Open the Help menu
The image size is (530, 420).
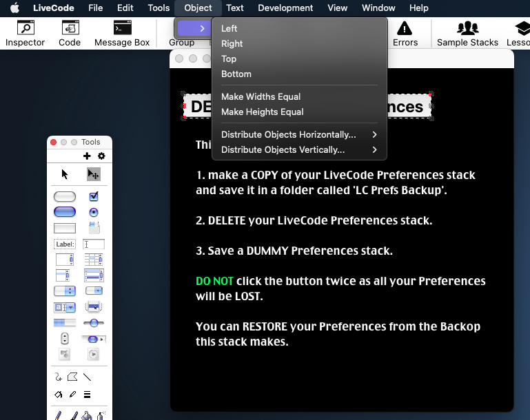[419, 8]
